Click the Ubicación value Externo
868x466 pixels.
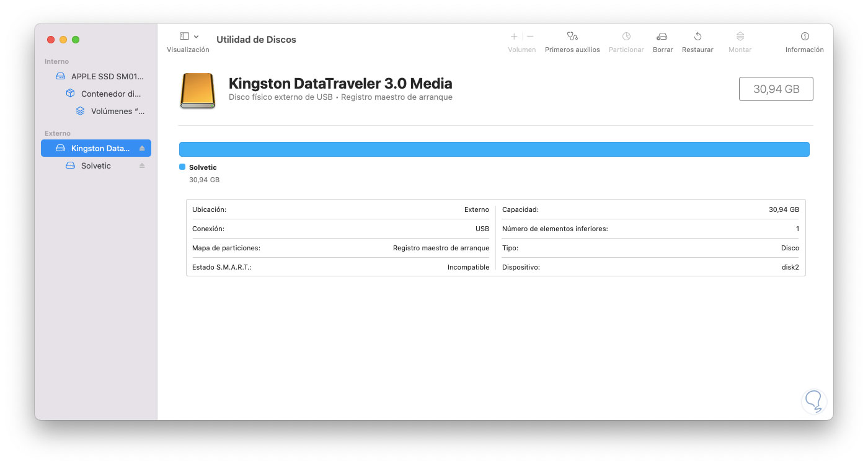(x=477, y=209)
